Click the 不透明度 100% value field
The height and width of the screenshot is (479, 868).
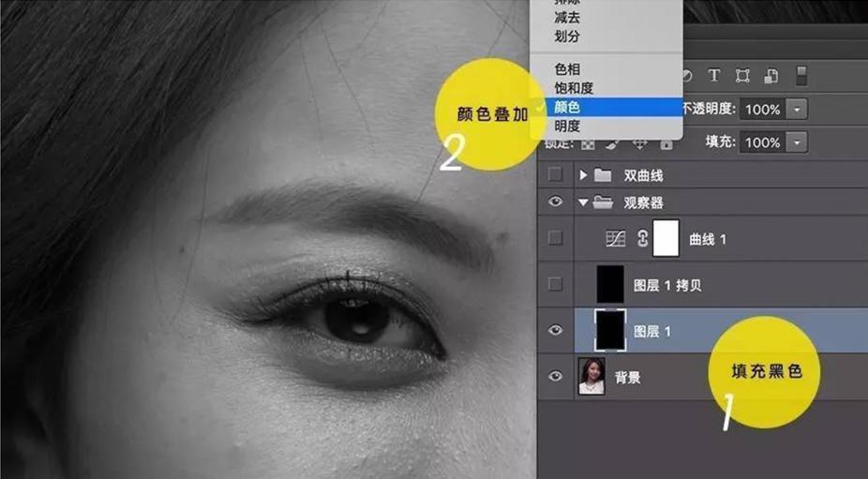tap(763, 110)
